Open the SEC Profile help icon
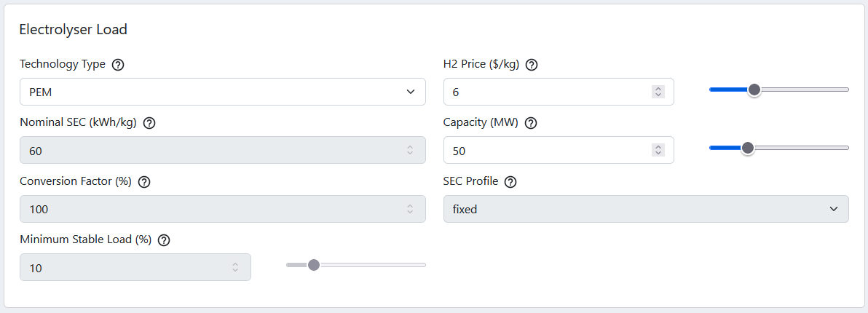The height and width of the screenshot is (313, 868). (x=511, y=182)
